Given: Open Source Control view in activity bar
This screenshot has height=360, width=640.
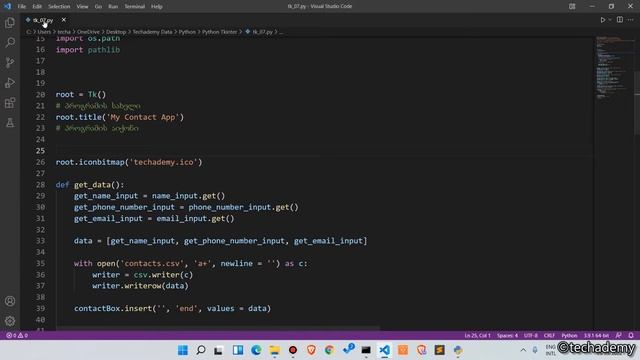Looking at the screenshot, I should [10, 62].
